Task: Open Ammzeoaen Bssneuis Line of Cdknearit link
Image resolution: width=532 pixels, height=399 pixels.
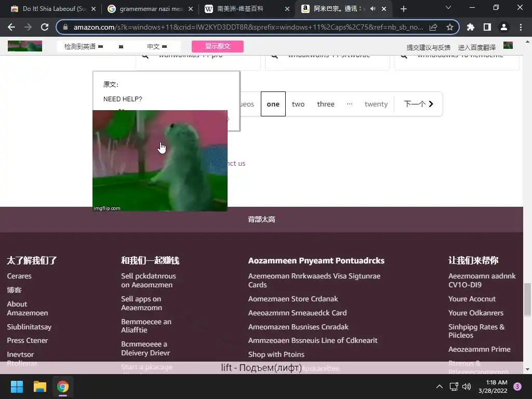Action: tap(313, 340)
